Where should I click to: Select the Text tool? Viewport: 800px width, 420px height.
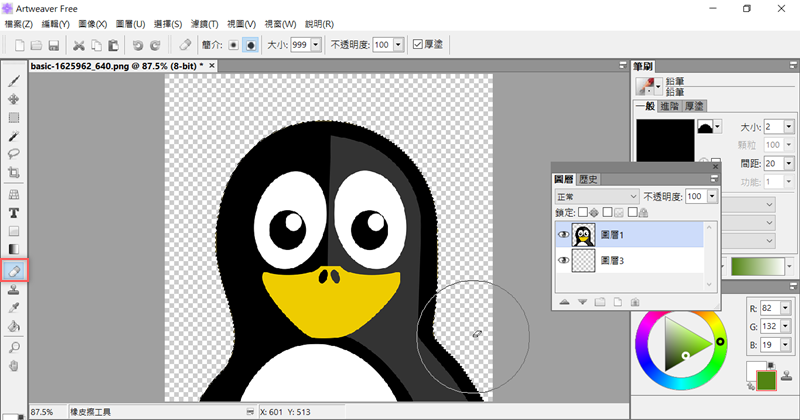coord(15,213)
